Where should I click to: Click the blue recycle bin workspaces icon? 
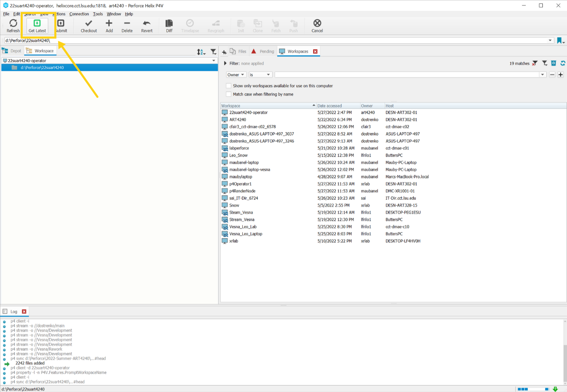pyautogui.click(x=553, y=63)
